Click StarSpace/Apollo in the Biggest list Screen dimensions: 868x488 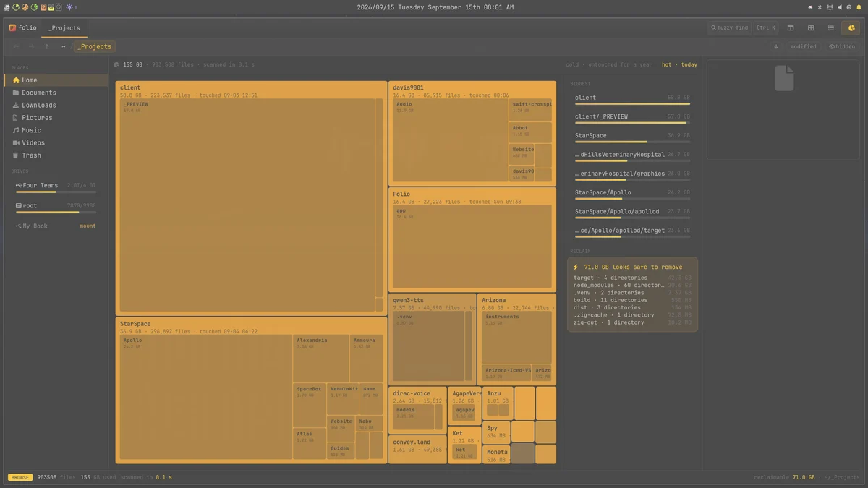[x=632, y=194]
